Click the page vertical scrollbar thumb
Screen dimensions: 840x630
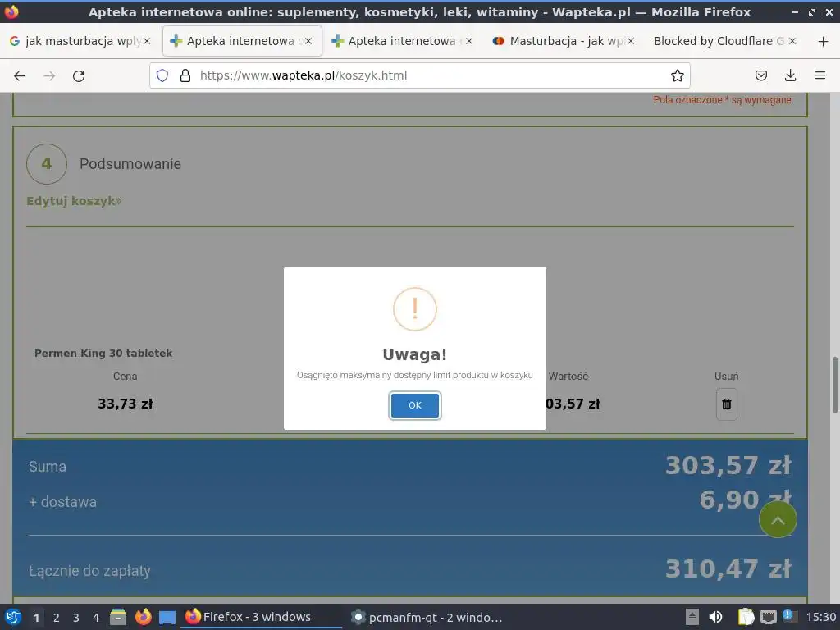(x=834, y=385)
